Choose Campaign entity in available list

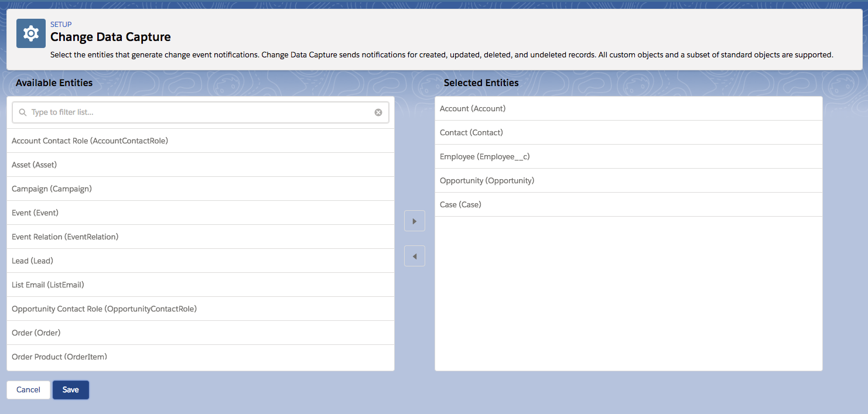pos(52,189)
